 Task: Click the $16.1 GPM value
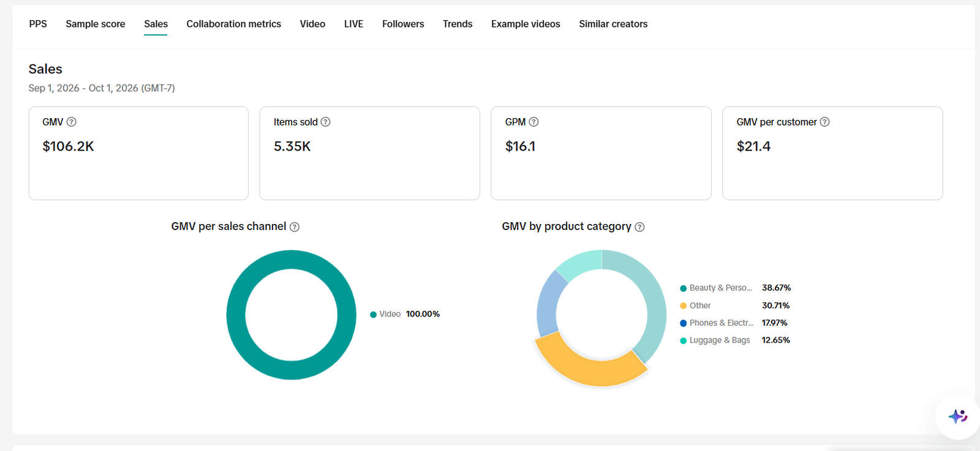[x=520, y=146]
